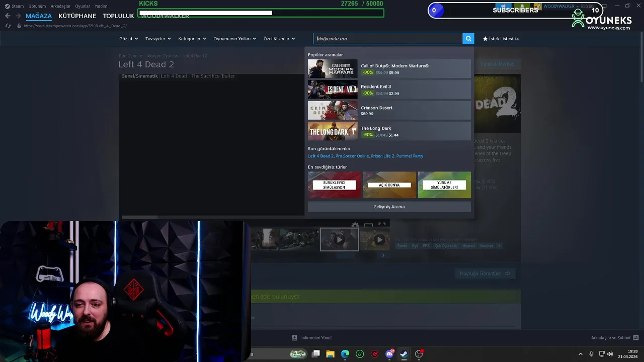Expand Oynamanın Yolları dropdown
Image resolution: width=644 pixels, height=362 pixels.
[x=235, y=39]
